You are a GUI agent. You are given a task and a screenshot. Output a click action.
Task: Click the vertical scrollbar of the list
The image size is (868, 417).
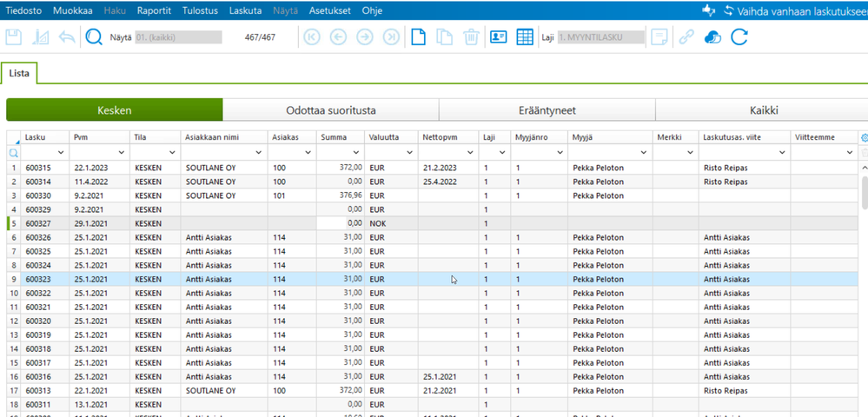864,191
